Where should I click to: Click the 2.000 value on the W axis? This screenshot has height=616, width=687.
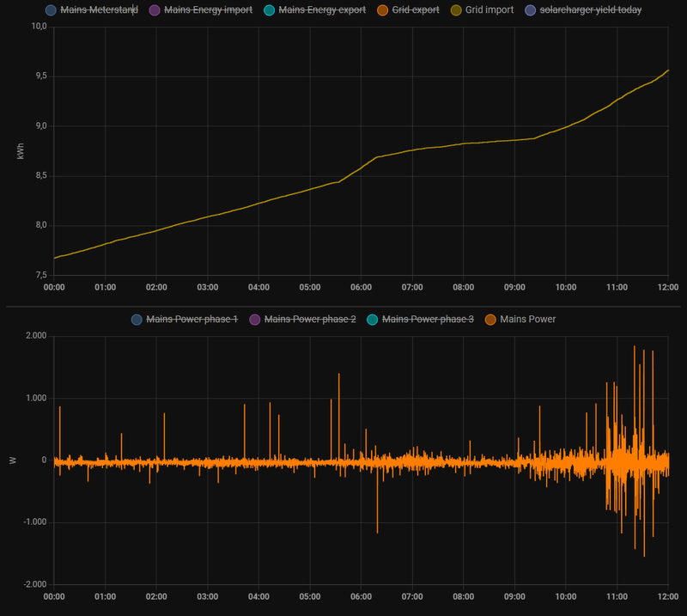[36, 335]
